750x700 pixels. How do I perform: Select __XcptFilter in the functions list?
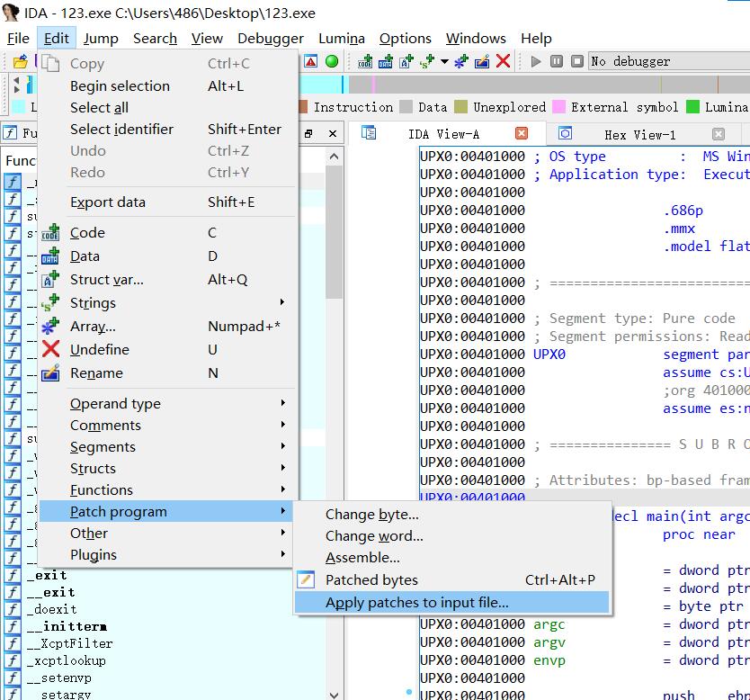pyautogui.click(x=68, y=643)
